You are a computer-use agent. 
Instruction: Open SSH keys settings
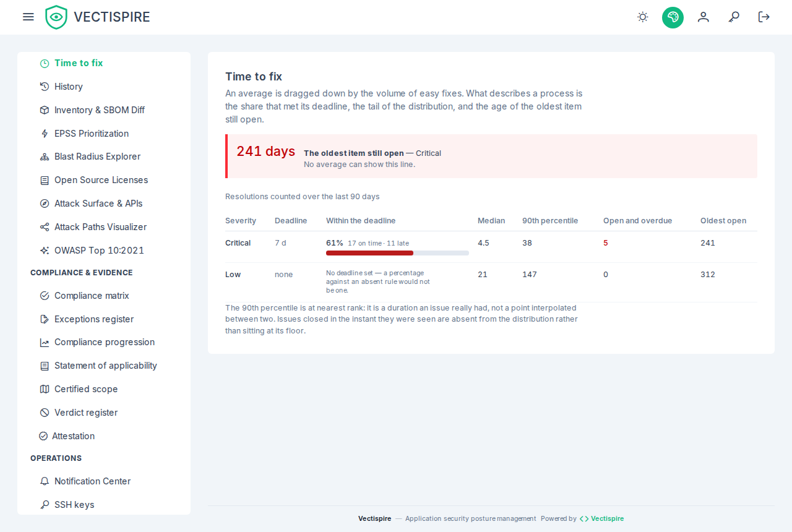[x=104, y=505]
